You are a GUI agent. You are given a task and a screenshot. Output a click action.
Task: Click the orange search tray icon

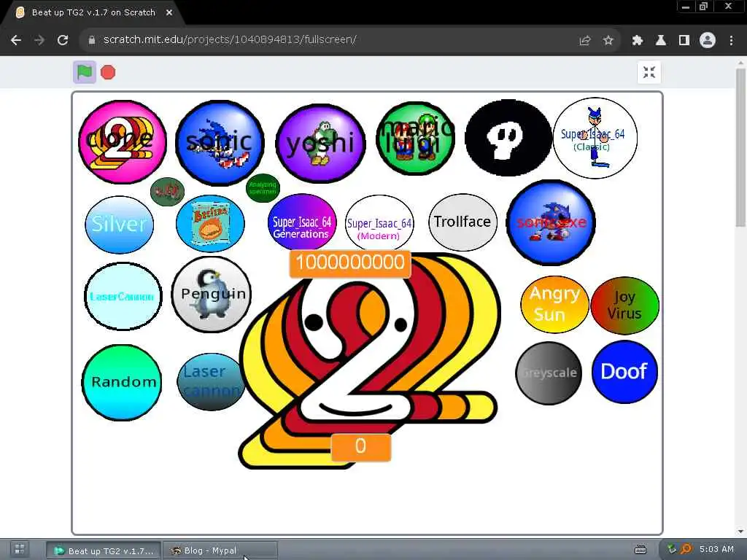pos(686,550)
